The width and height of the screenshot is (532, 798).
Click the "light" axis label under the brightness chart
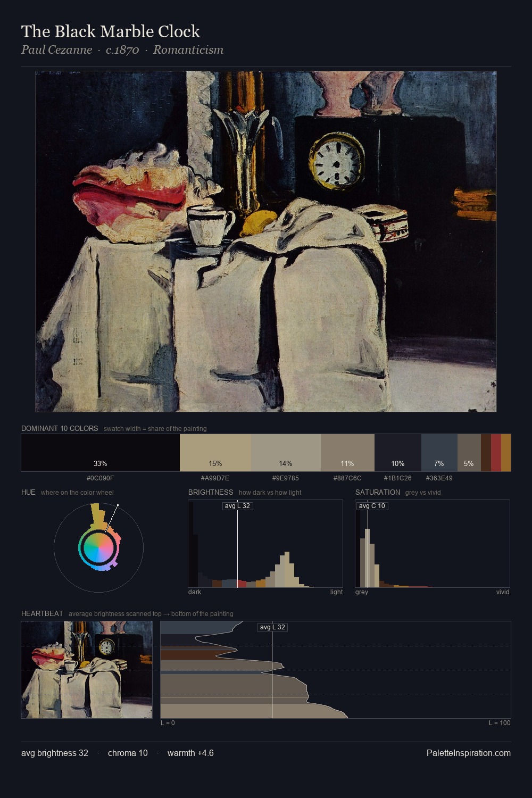coord(336,592)
